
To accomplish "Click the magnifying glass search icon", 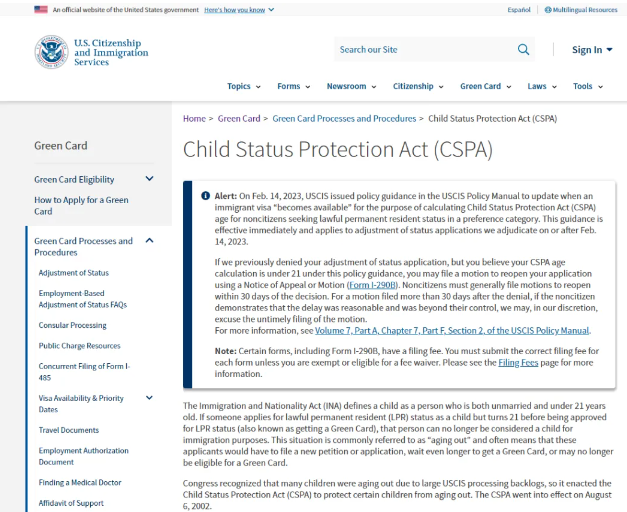I will 523,49.
